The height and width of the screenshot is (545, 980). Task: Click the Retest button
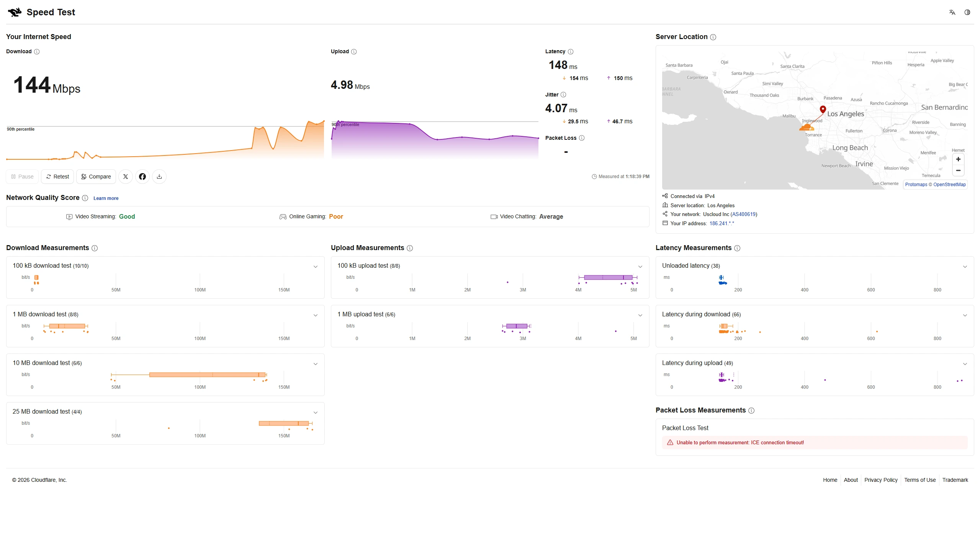[x=57, y=177]
